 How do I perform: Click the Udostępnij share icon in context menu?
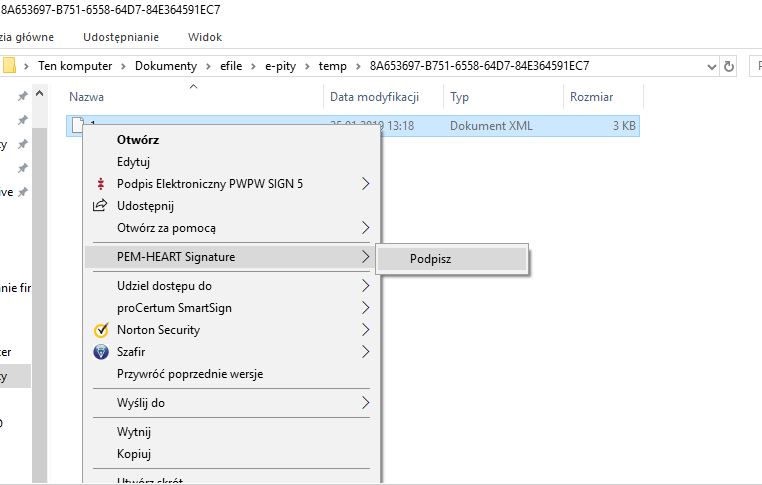click(99, 206)
